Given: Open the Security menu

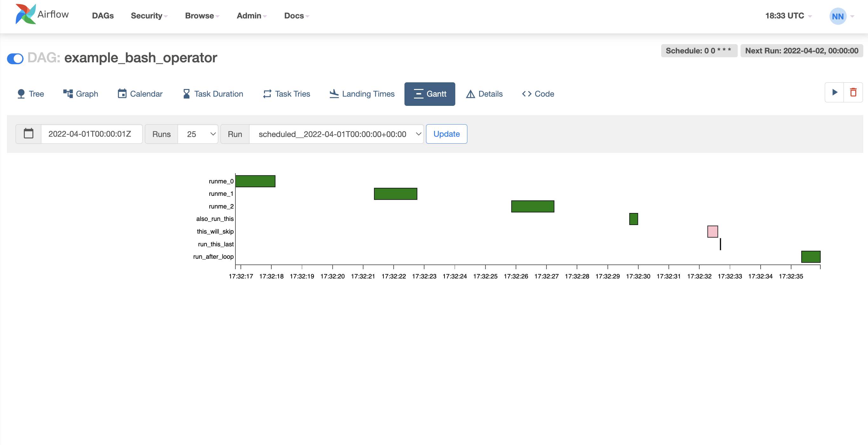Looking at the screenshot, I should [149, 16].
